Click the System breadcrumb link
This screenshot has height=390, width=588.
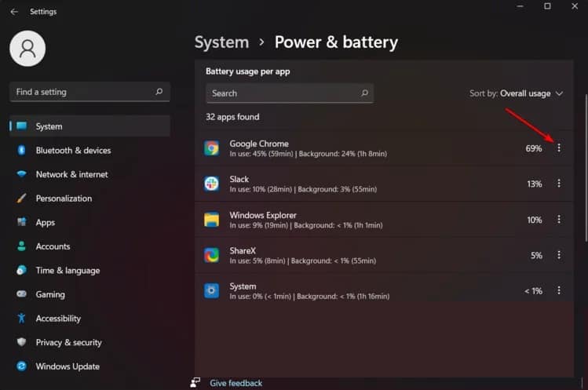[x=221, y=42]
